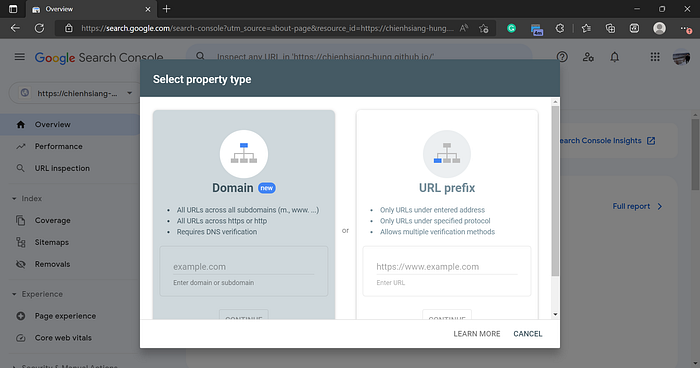700x368 pixels.
Task: Go back using the browser back arrow
Action: click(x=15, y=28)
